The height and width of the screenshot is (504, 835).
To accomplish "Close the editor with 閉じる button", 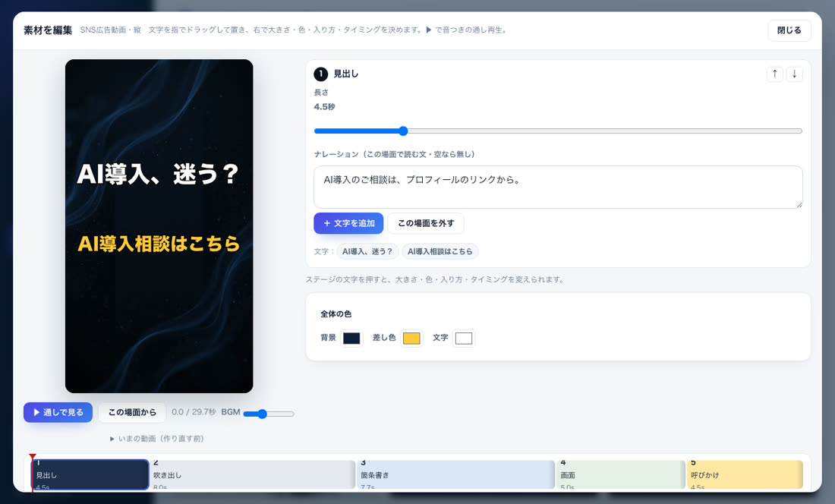I will click(x=789, y=30).
